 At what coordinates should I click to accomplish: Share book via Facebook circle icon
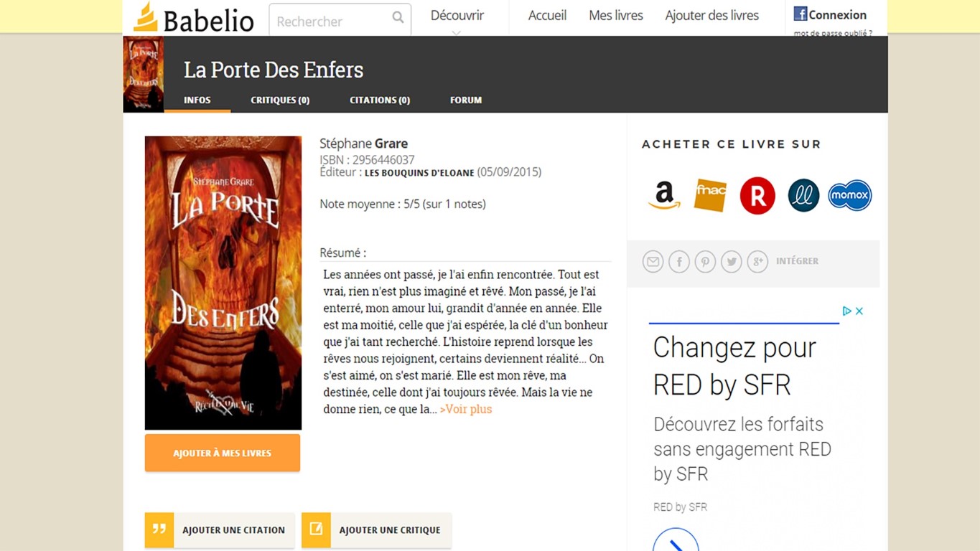[679, 262]
